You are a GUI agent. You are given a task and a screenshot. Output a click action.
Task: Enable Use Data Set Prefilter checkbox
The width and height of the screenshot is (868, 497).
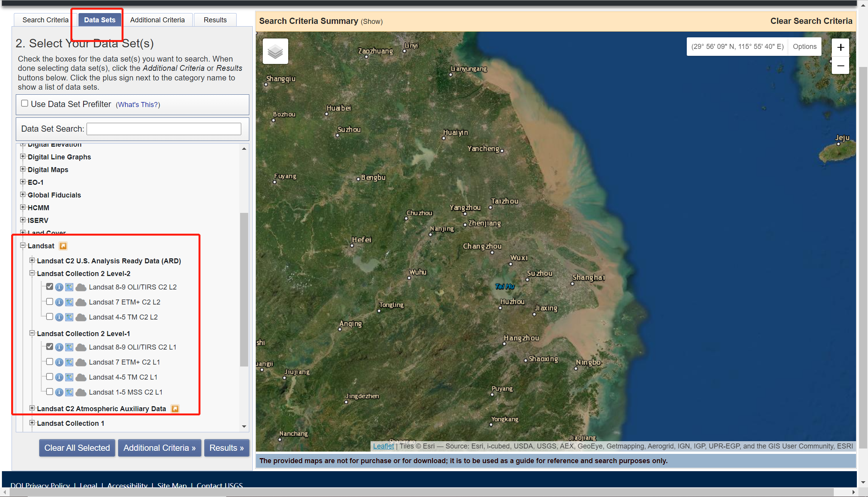[25, 103]
